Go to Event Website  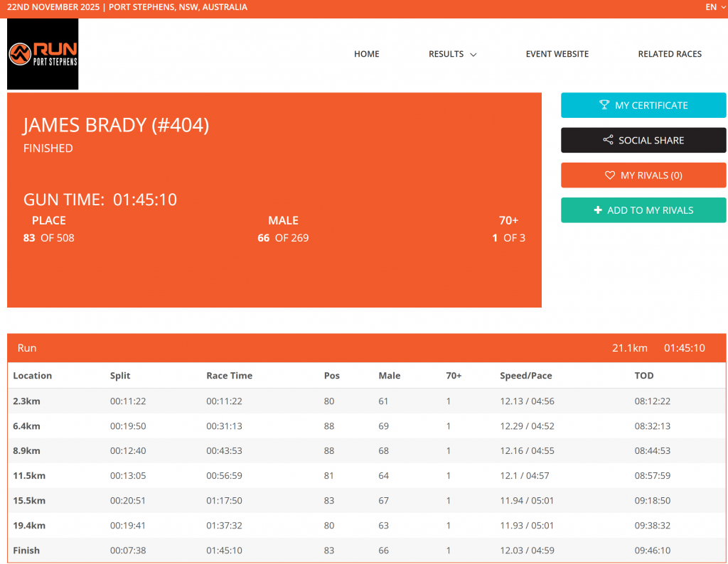pos(557,54)
